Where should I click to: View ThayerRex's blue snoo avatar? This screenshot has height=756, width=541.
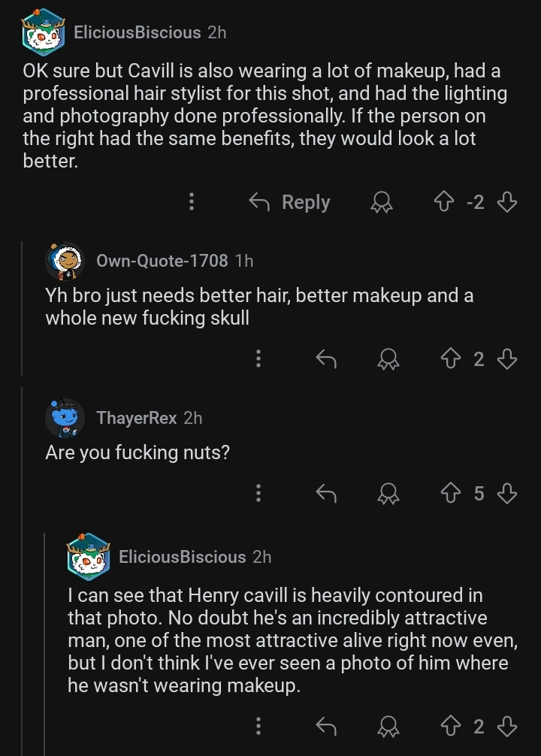click(x=65, y=418)
